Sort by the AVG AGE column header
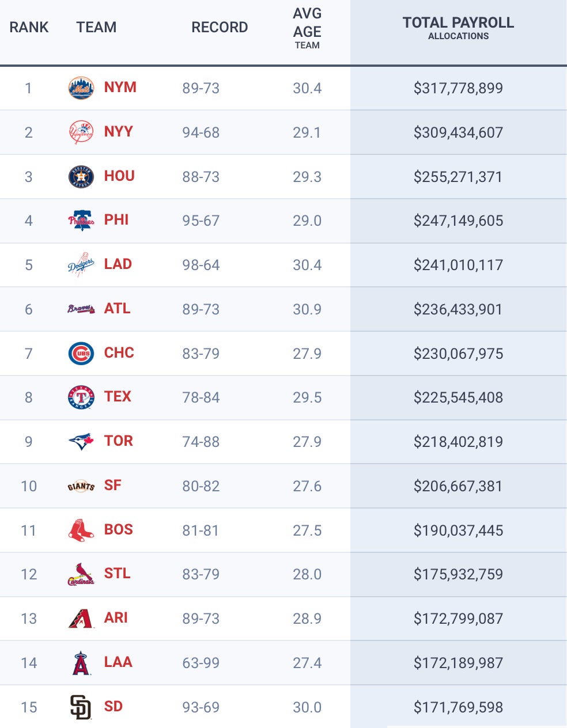This screenshot has width=567, height=728. tap(307, 29)
